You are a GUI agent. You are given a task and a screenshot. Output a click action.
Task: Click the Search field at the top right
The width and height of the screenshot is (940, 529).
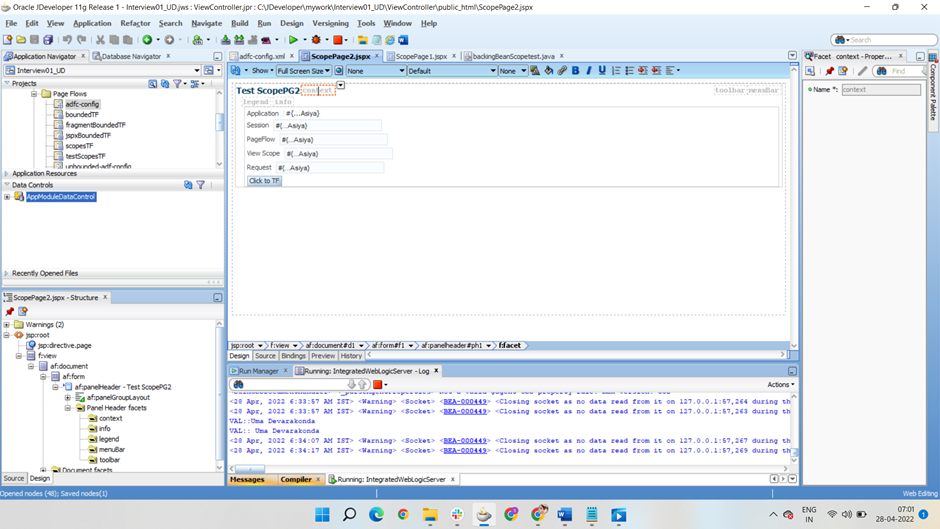(884, 40)
